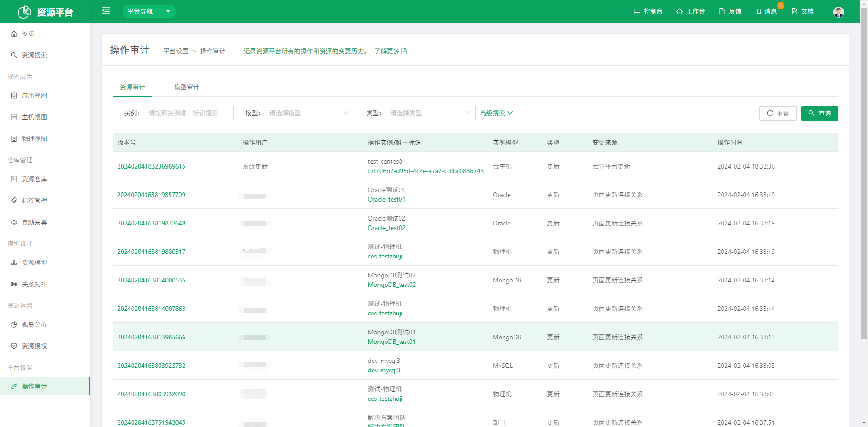
Task: Open Oracle_test01 instance link
Action: (387, 200)
